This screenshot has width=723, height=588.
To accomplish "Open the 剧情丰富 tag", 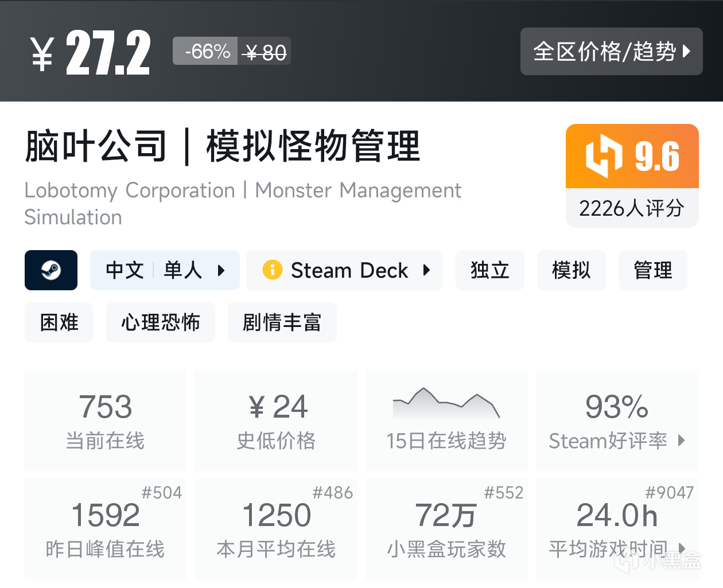I will click(x=282, y=322).
